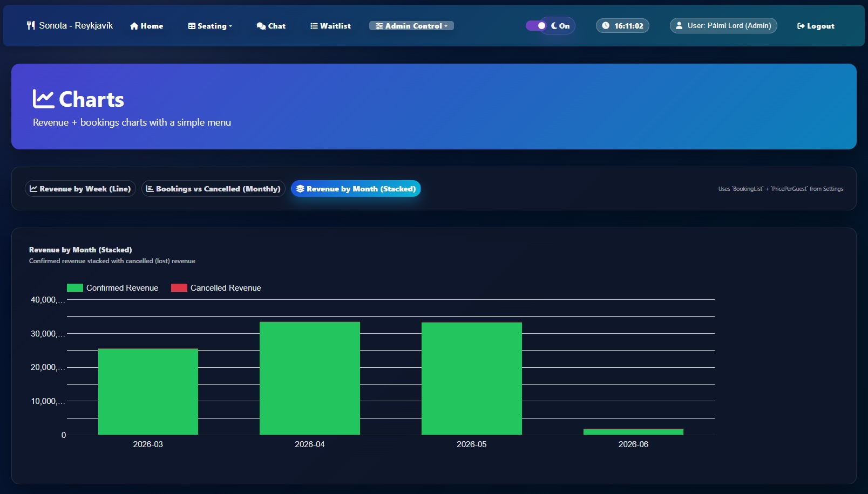
Task: Click the Logout arrow icon
Action: [801, 26]
